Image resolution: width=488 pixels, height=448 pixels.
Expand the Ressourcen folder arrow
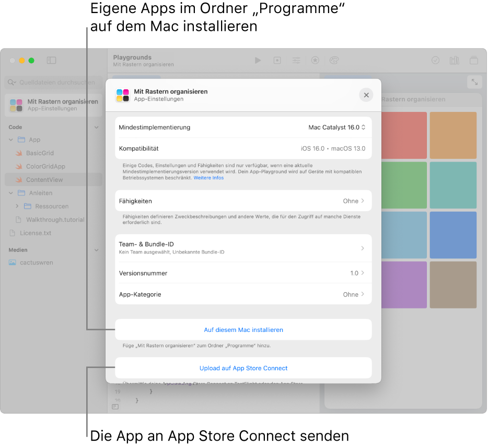point(17,206)
